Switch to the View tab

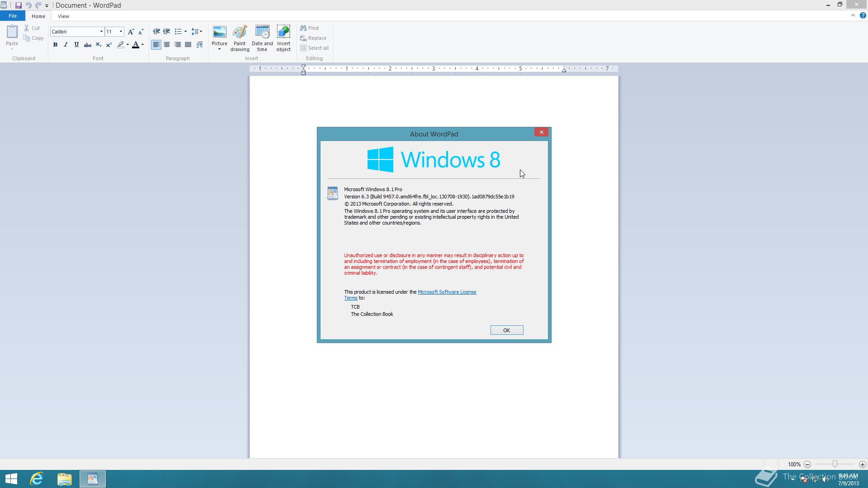point(63,16)
